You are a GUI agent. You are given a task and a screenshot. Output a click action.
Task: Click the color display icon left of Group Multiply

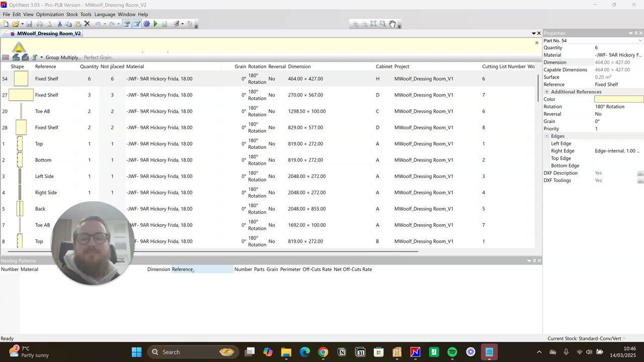click(x=6, y=57)
